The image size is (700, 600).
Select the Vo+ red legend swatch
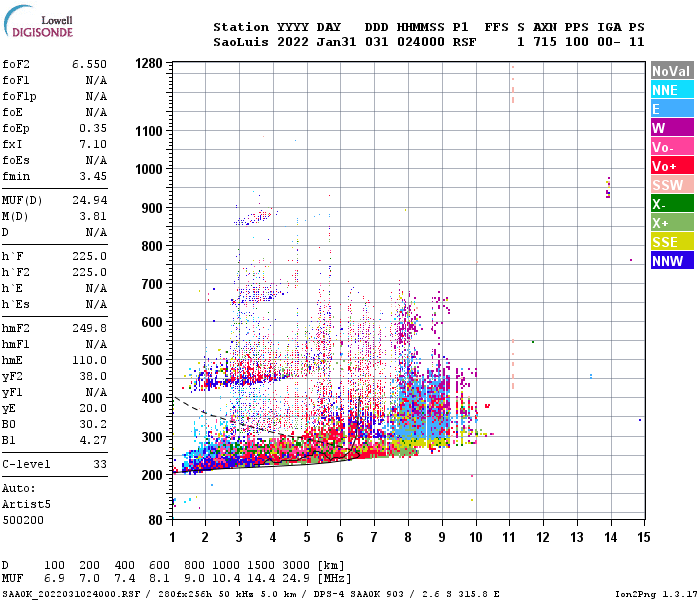pyautogui.click(x=672, y=166)
